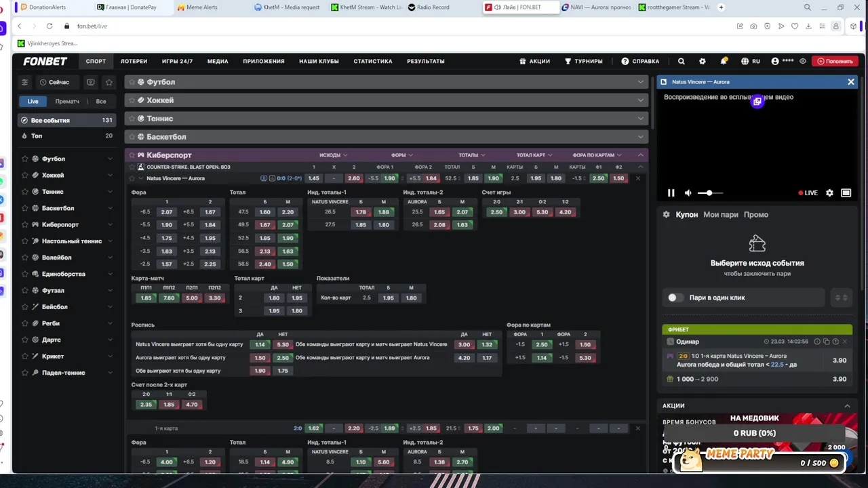
Task: Expand the Баскетбол section chevron
Action: click(x=640, y=137)
